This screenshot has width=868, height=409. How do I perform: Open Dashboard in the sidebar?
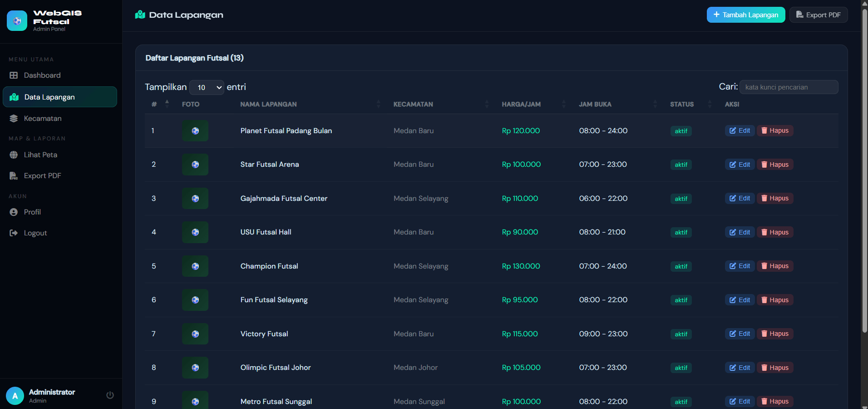pos(60,75)
